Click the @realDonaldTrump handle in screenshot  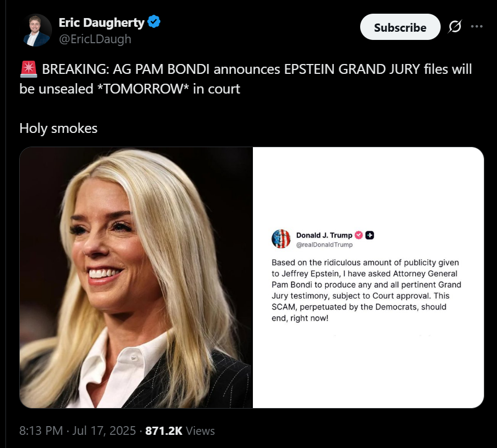[324, 245]
